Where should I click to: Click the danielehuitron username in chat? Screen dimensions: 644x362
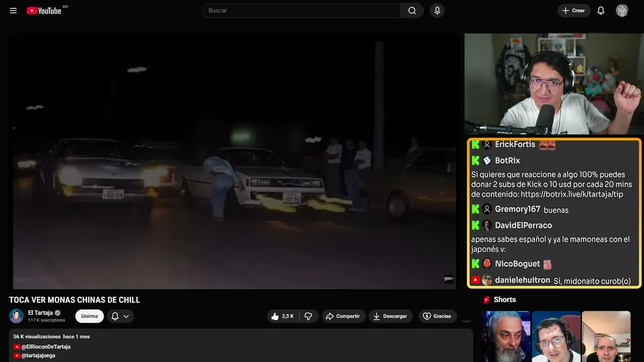pyautogui.click(x=523, y=280)
